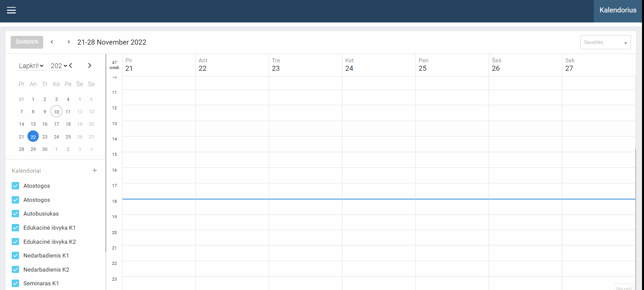Go to next week using right arrow
This screenshot has width=644, height=290.
click(x=69, y=42)
